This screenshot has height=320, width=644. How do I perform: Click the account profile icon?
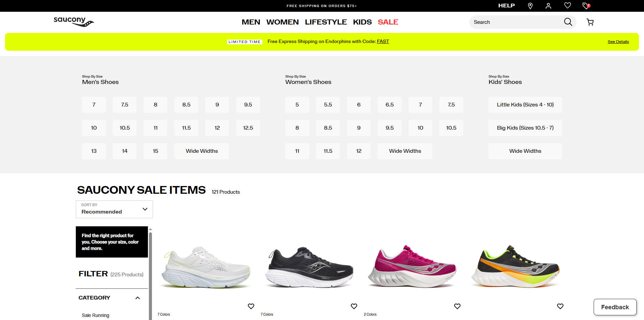(549, 6)
